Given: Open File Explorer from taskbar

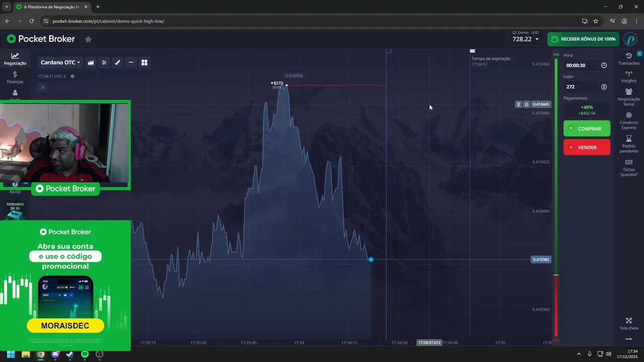Looking at the screenshot, I should click(x=26, y=354).
